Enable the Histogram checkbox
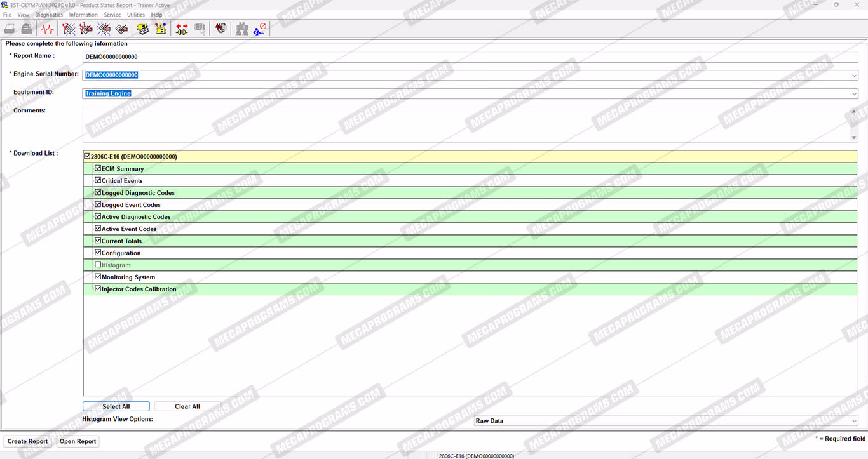Screen dimensions: 868x459 [98, 265]
